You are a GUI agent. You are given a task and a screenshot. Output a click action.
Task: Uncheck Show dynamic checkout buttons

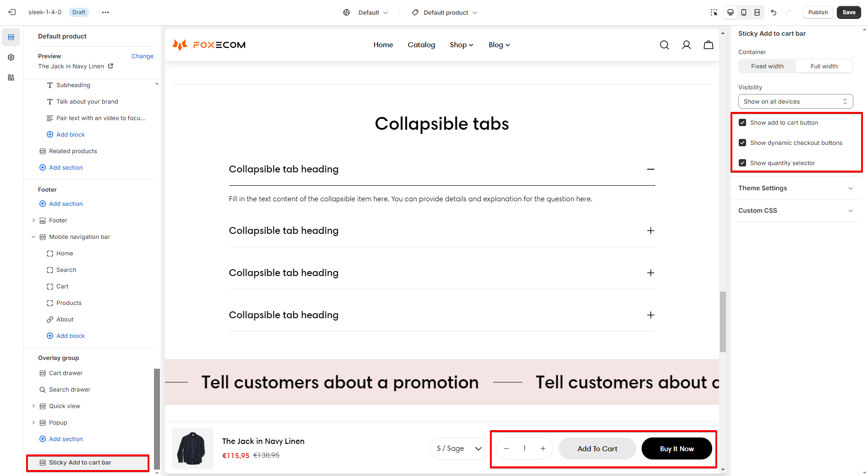click(742, 143)
